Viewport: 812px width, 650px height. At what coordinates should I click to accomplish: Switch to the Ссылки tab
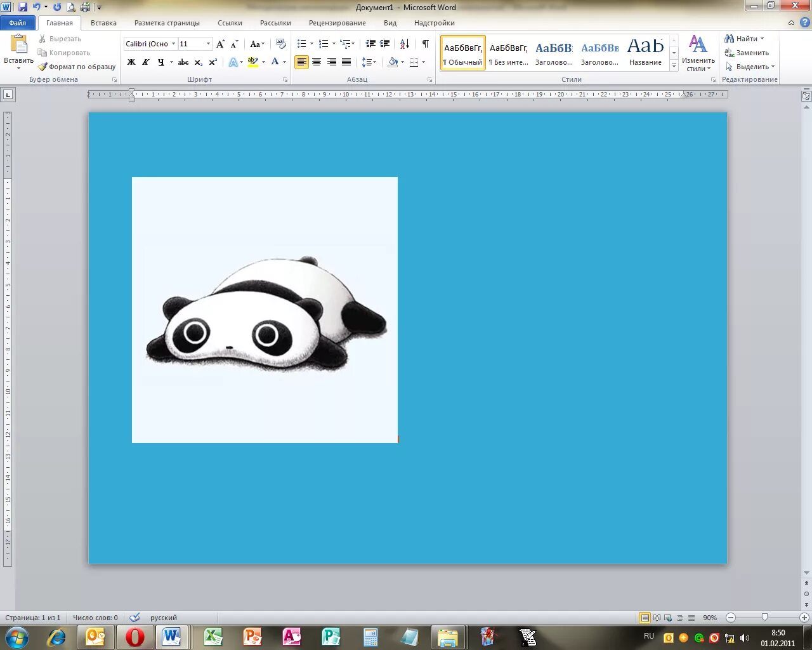230,23
